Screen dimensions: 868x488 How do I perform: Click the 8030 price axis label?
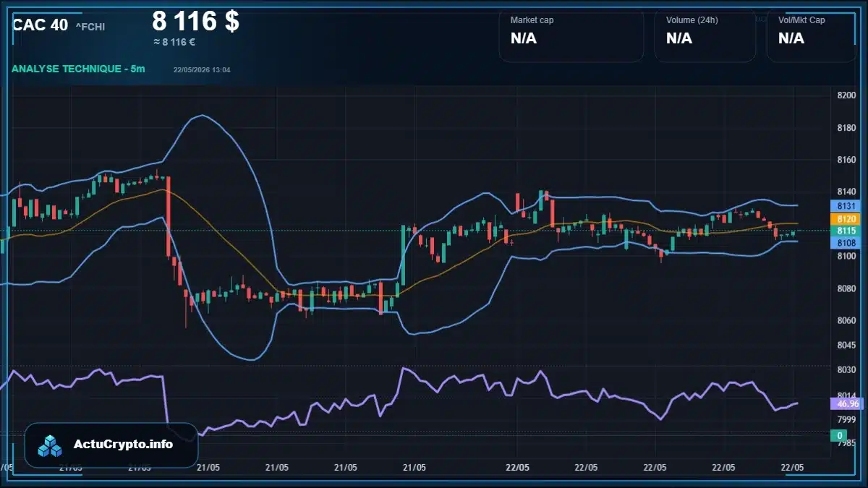tap(846, 369)
